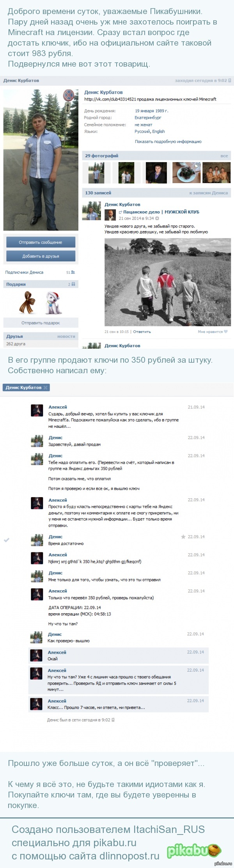Click Ответить under the wall post
The height and width of the screenshot is (868, 234).
pos(142,332)
